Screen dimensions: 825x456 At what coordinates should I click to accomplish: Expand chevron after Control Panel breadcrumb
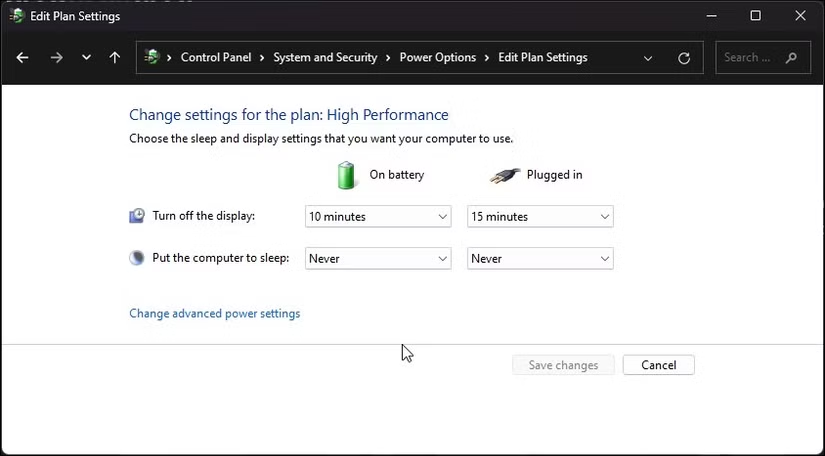tap(261, 57)
